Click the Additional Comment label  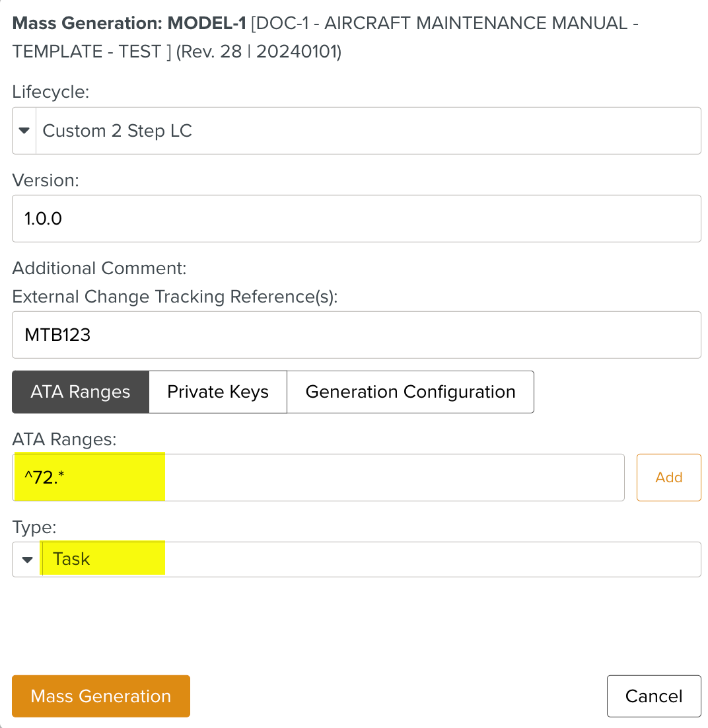[x=100, y=268]
